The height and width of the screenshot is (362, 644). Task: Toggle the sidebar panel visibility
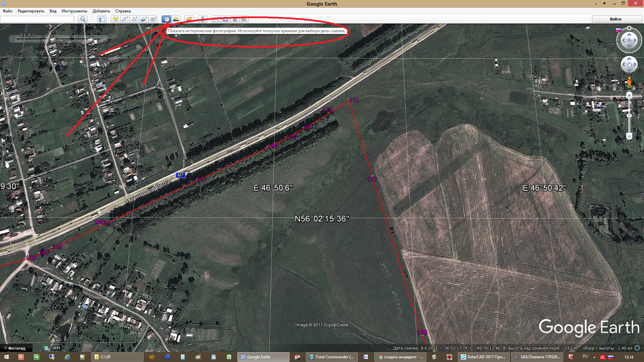click(x=102, y=19)
